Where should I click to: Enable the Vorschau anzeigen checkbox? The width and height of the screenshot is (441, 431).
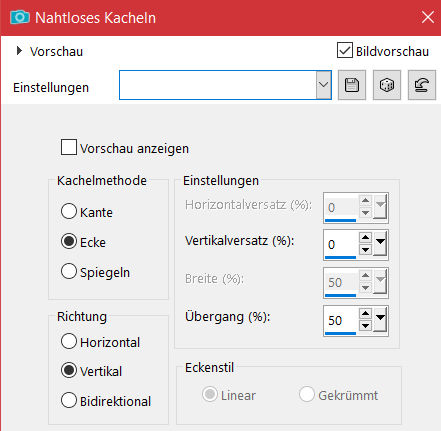coord(69,148)
